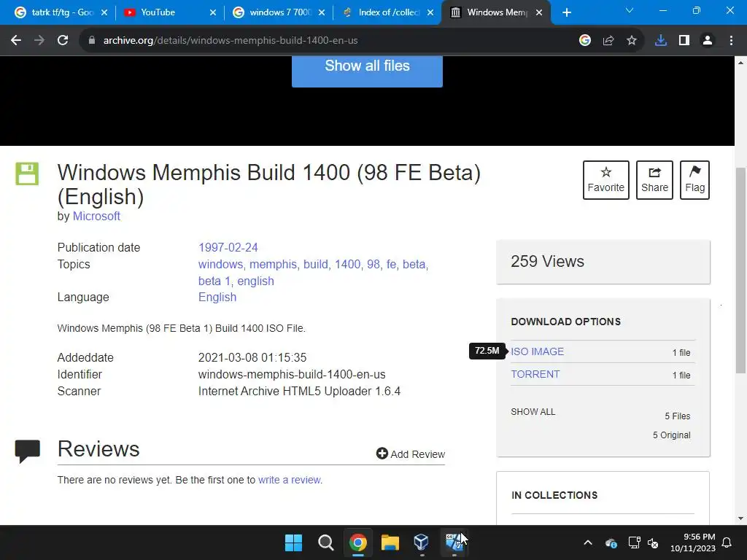Image resolution: width=747 pixels, height=560 pixels.
Task: Click the page vertical scrollbar thumb
Action: click(x=740, y=270)
